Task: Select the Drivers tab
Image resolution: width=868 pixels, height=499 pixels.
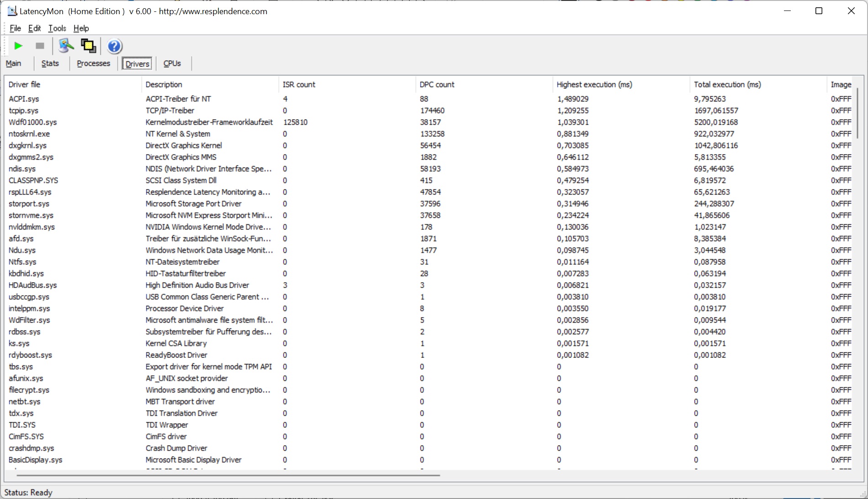Action: point(137,63)
